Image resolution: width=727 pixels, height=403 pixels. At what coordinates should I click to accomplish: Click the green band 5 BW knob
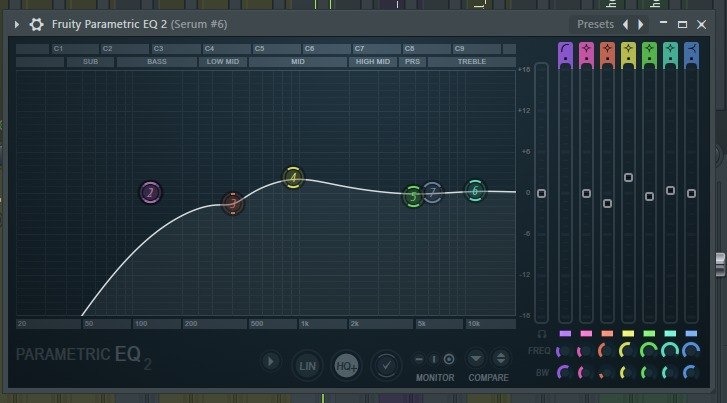click(649, 372)
